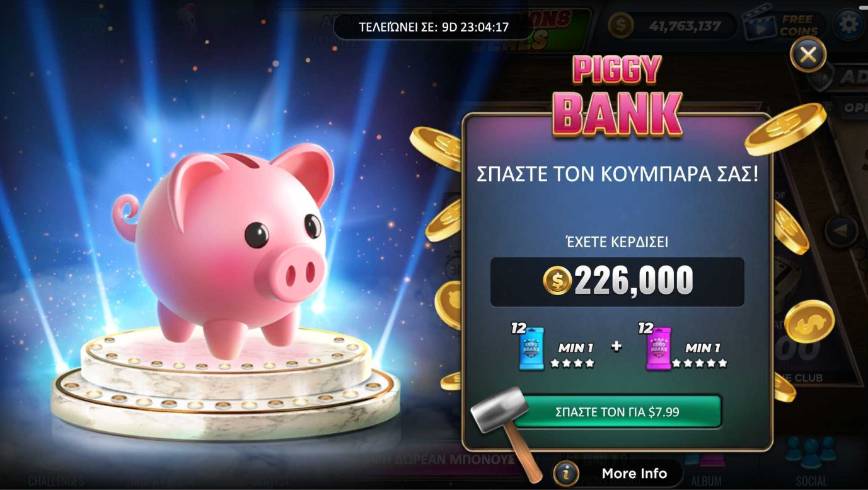Break the piggy bank for $7.99
868x490 pixels.
click(617, 412)
